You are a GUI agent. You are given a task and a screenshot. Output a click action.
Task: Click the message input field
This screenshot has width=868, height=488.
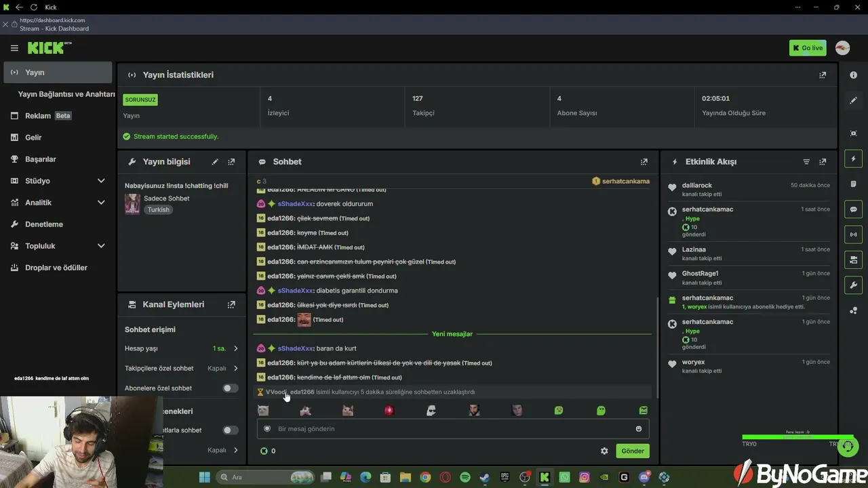point(452,428)
